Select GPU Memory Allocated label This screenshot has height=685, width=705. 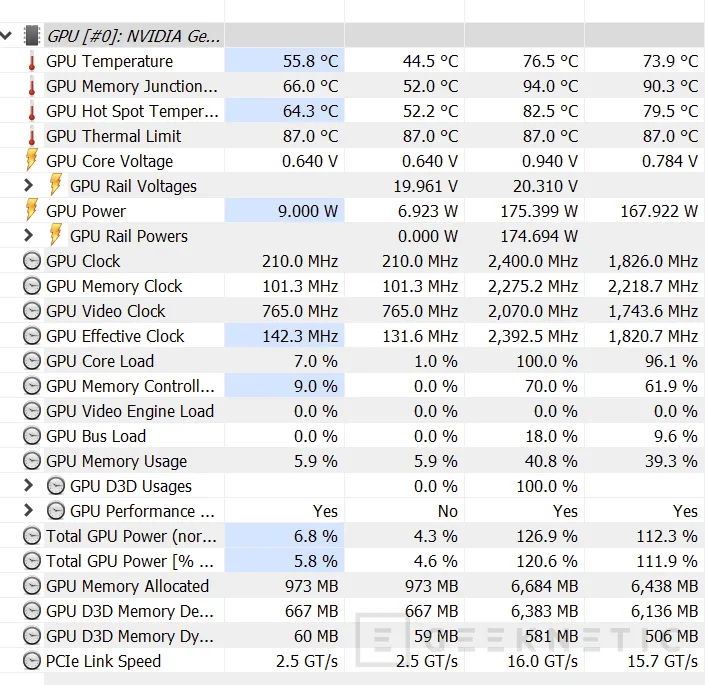[x=127, y=586]
